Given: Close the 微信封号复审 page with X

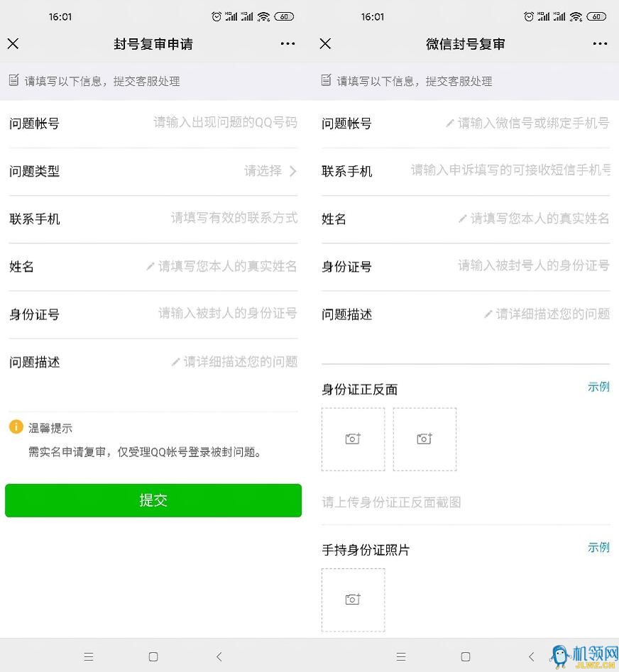Looking at the screenshot, I should coord(325,43).
